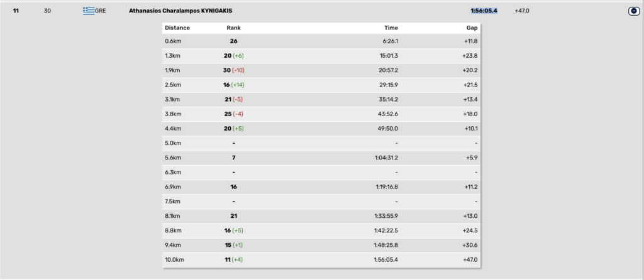This screenshot has height=280, width=644.
Task: Select the 5.6km row with rank 7
Action: click(x=321, y=158)
